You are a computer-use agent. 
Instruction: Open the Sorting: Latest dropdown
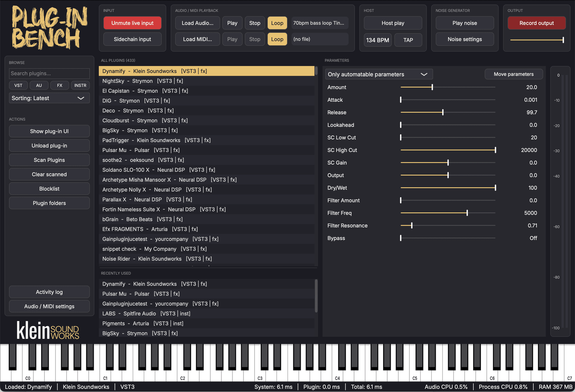(49, 98)
